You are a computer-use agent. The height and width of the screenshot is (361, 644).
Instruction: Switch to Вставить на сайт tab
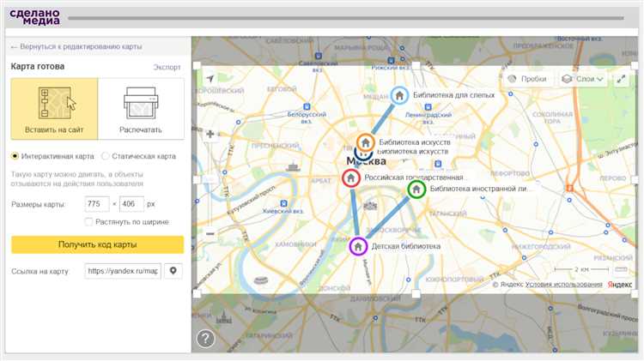pos(54,109)
